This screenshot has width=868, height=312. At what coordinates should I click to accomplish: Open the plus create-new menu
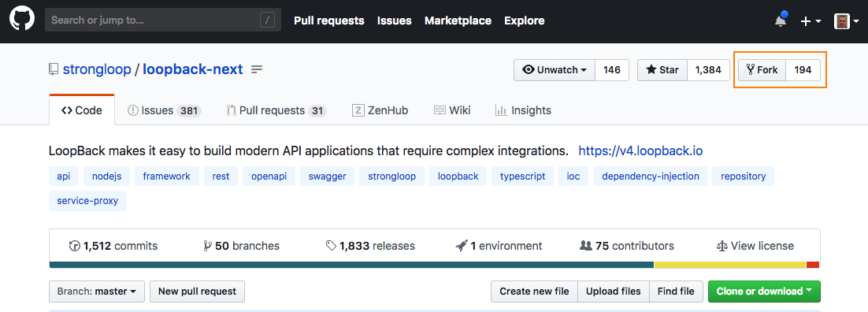coord(811,21)
